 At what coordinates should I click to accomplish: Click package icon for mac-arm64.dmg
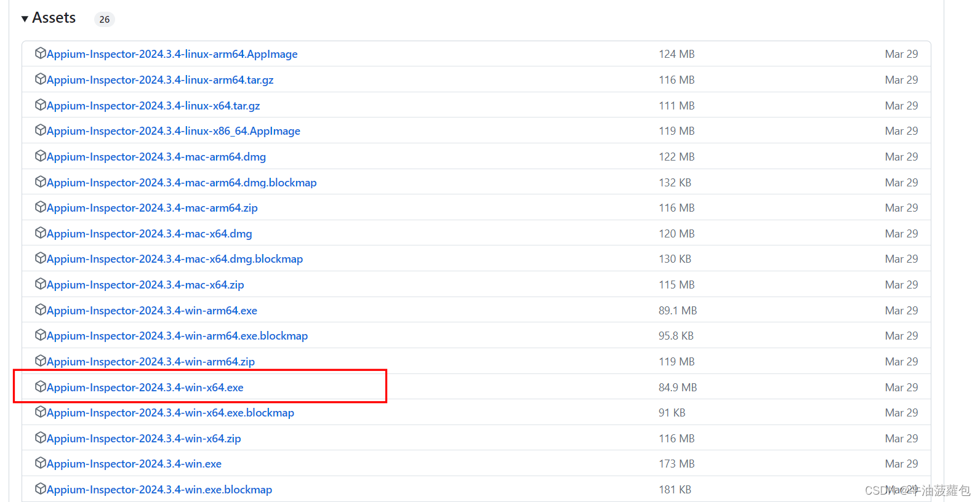coord(41,156)
